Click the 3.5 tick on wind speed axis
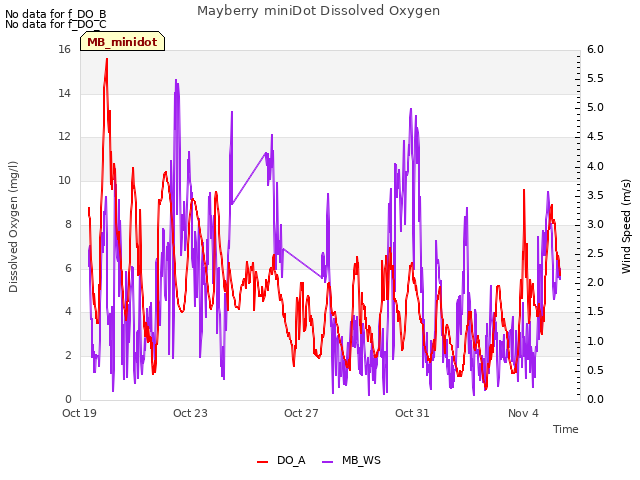The height and width of the screenshot is (480, 640). pos(595,195)
